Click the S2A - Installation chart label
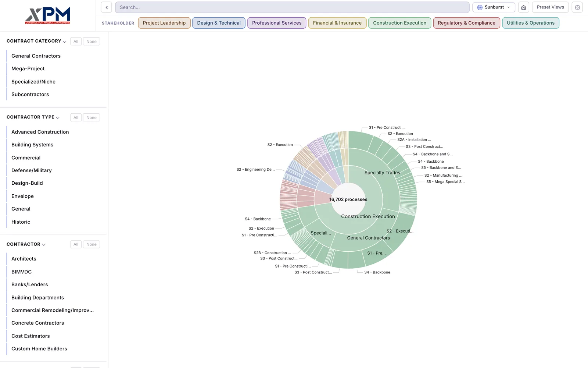588x368 pixels. 414,140
